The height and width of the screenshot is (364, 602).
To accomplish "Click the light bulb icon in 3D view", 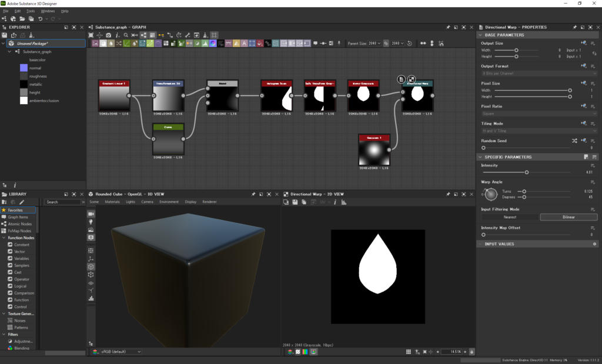I will pos(91,222).
